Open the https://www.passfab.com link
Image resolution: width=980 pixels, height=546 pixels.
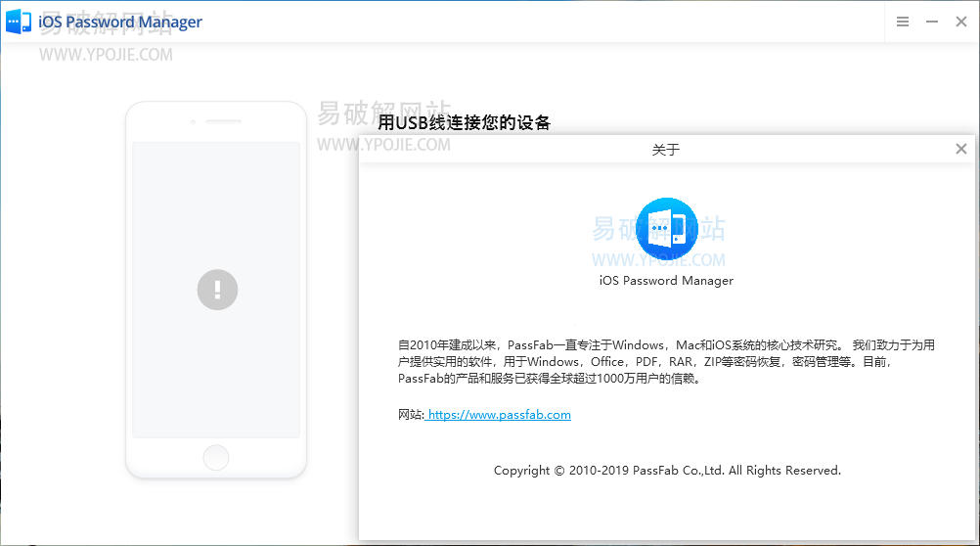(x=499, y=415)
